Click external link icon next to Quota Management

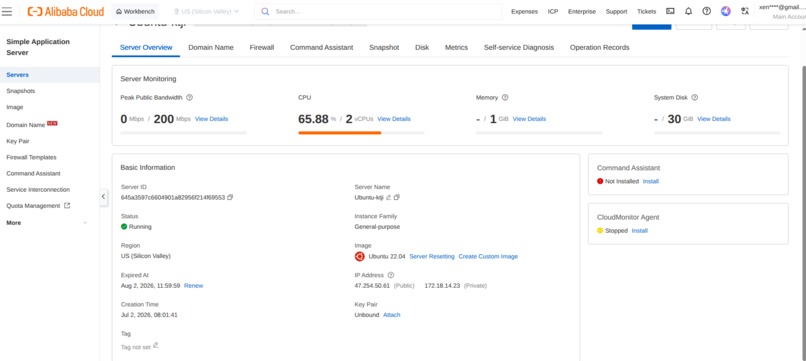tap(67, 206)
